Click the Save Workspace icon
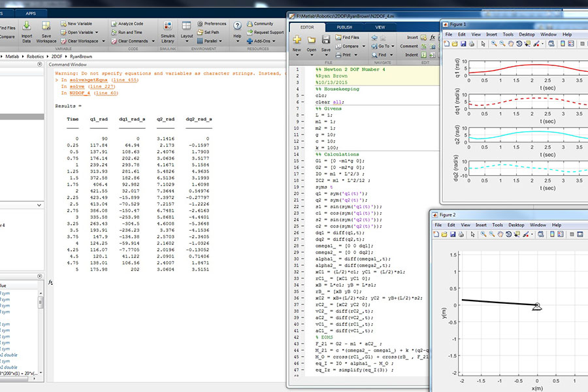The height and width of the screenshot is (392, 588). (x=46, y=26)
